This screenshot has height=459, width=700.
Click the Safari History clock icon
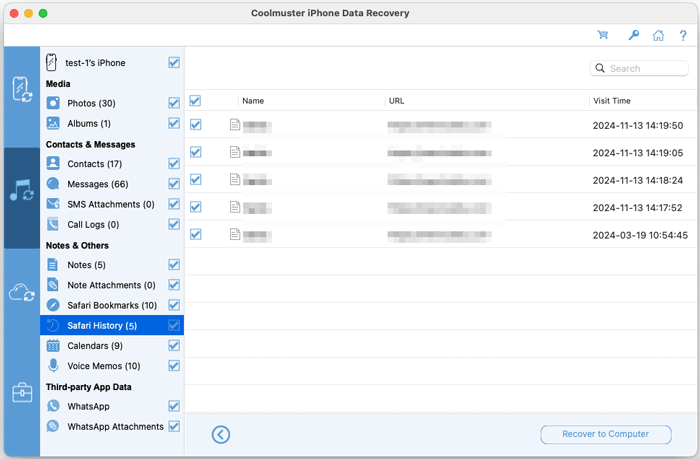[53, 325]
